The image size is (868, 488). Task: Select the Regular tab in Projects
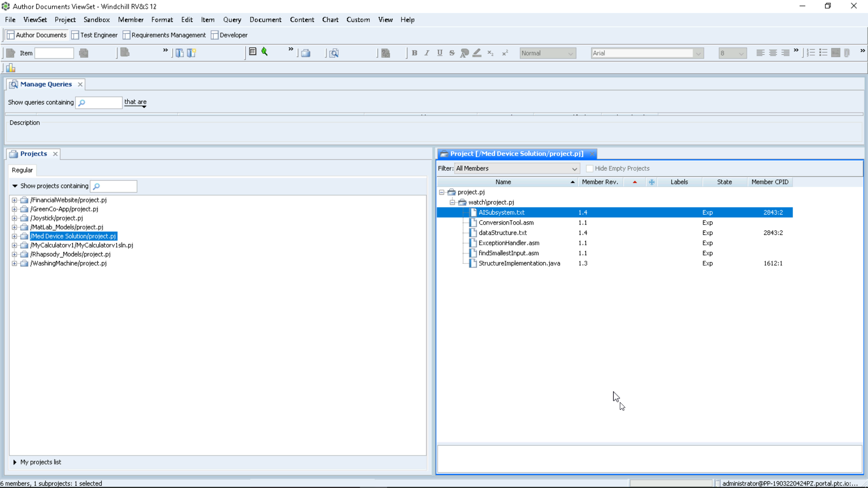[x=22, y=170]
